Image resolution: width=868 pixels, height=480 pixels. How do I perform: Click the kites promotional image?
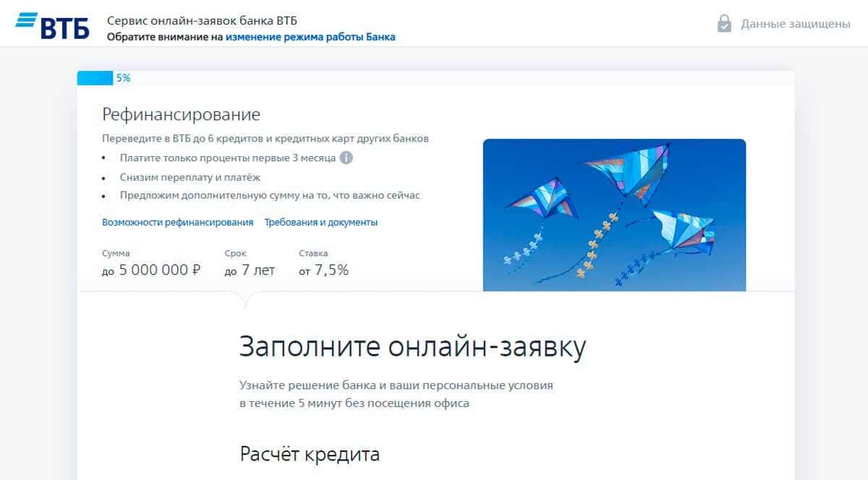[614, 215]
